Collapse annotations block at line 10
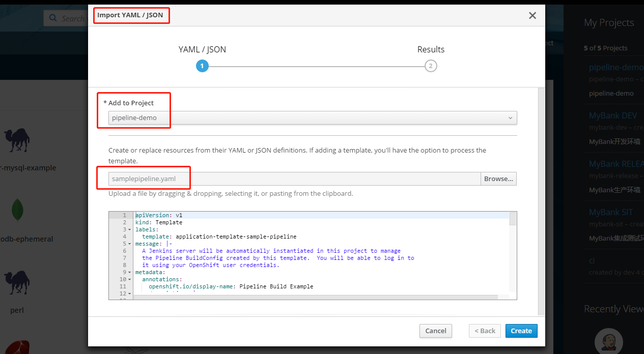Screen dimensions: 644x354 [130, 280]
